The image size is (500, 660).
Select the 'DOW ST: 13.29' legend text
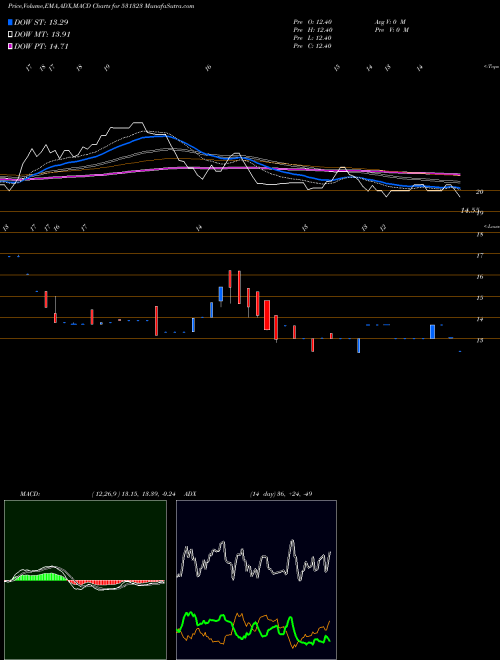[x=41, y=22]
